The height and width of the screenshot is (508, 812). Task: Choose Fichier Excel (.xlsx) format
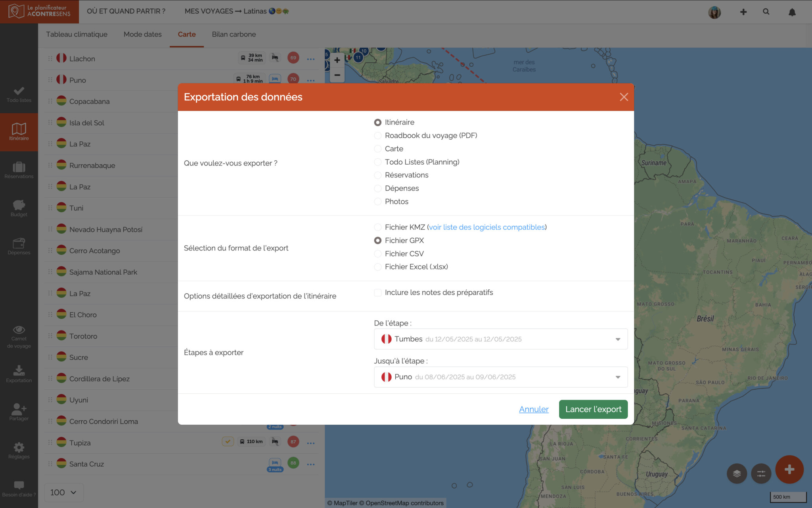377,267
